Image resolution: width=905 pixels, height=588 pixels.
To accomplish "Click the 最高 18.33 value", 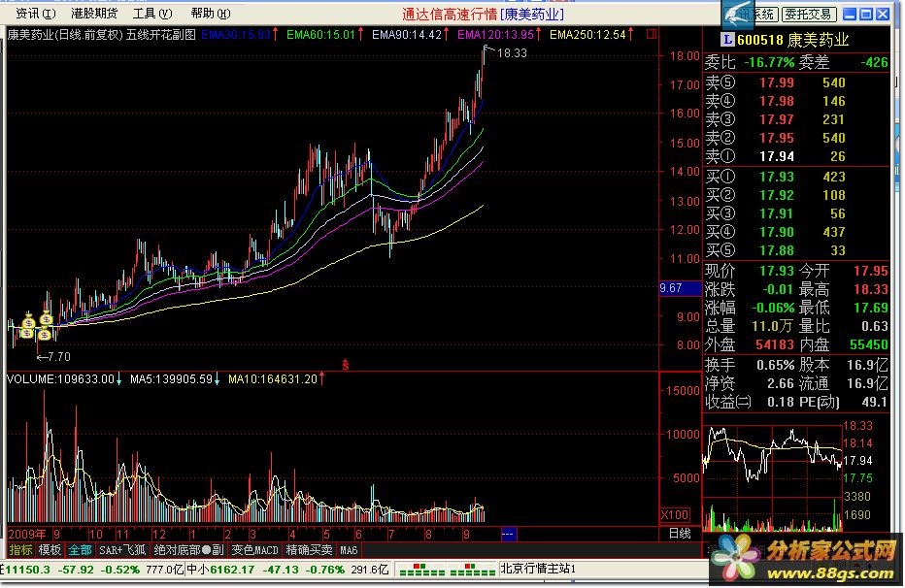I will pyautogui.click(x=871, y=289).
